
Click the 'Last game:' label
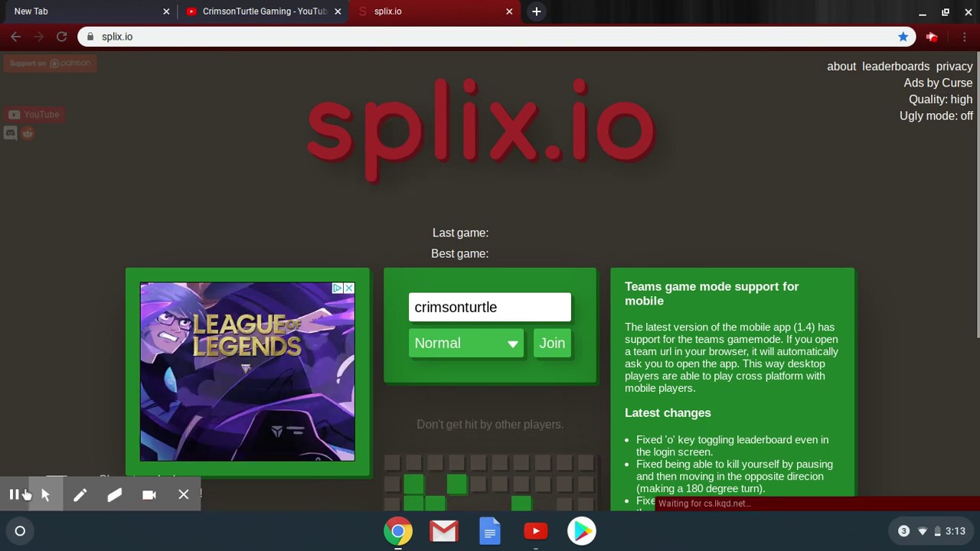(x=460, y=233)
